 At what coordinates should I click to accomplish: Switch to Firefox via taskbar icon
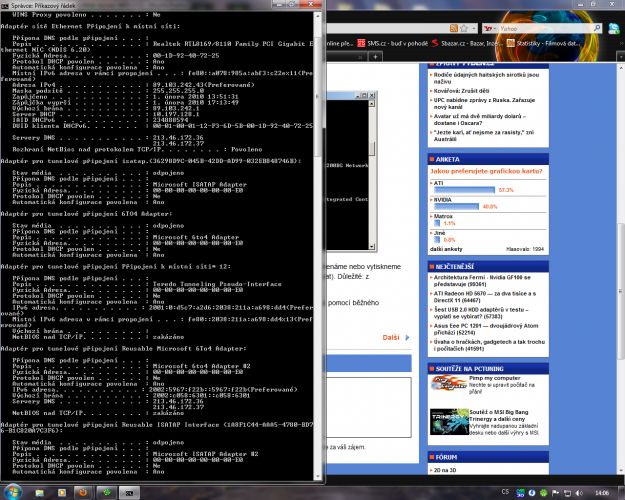[x=84, y=493]
